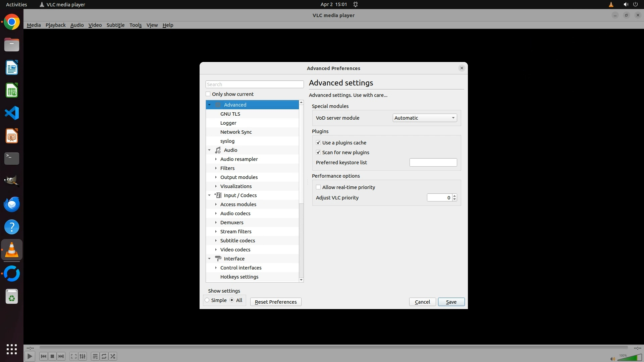Click the shuffle playback icon

[x=113, y=356]
